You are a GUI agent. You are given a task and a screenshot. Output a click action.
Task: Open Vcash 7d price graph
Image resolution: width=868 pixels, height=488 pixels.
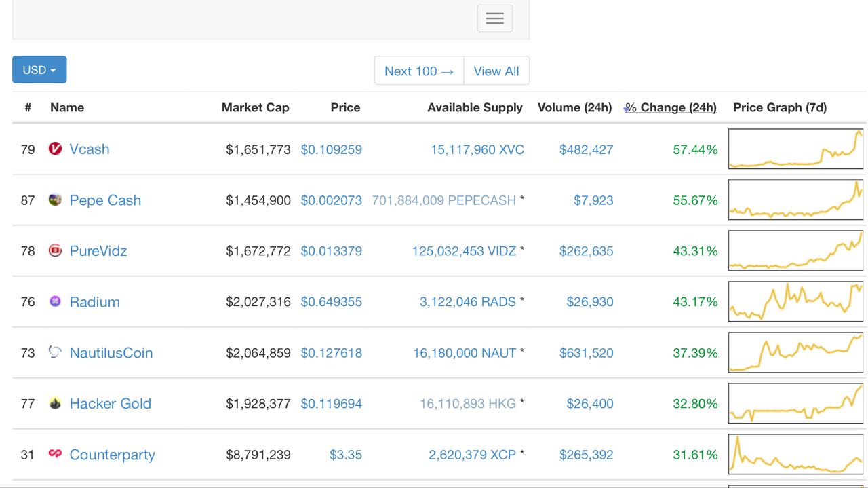795,149
